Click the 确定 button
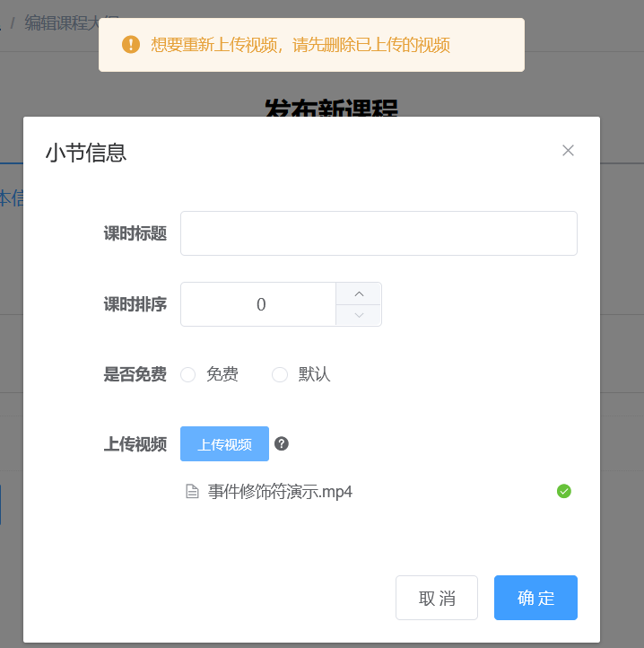 (x=535, y=598)
